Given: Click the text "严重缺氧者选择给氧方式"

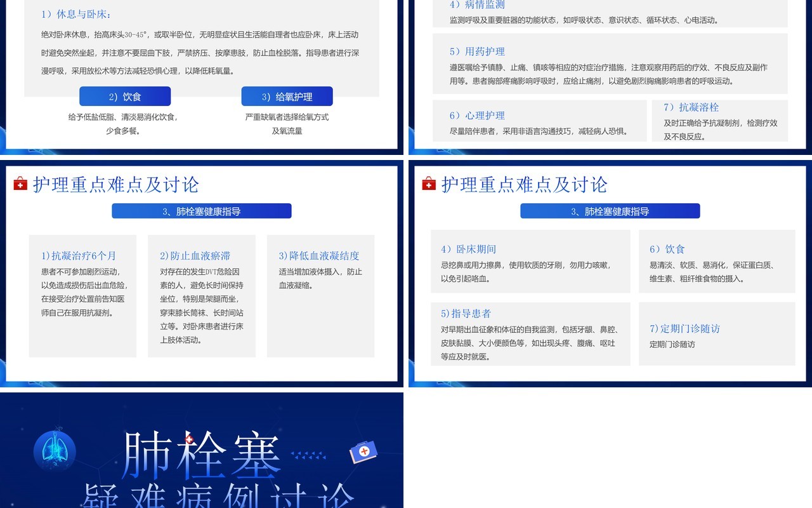Looking at the screenshot, I should click(287, 117).
